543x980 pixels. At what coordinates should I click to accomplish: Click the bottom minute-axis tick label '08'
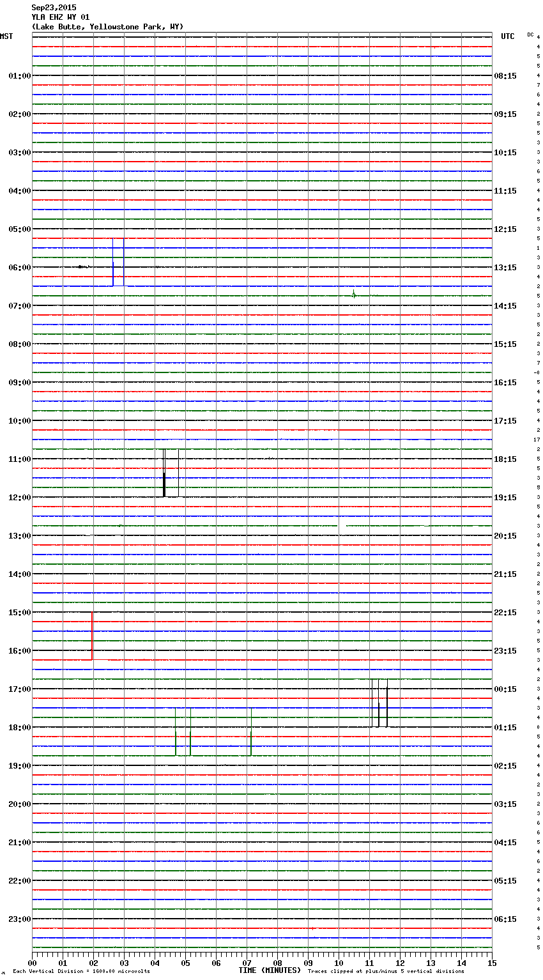(278, 963)
